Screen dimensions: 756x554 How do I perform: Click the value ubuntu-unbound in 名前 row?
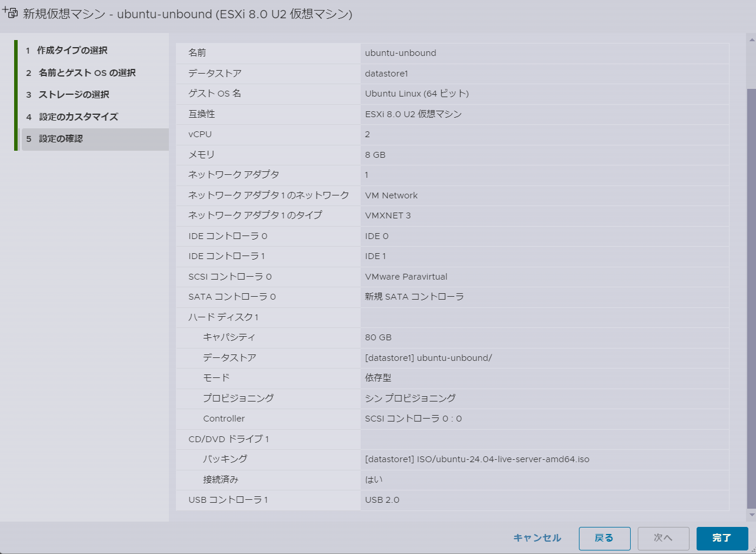[x=401, y=53]
